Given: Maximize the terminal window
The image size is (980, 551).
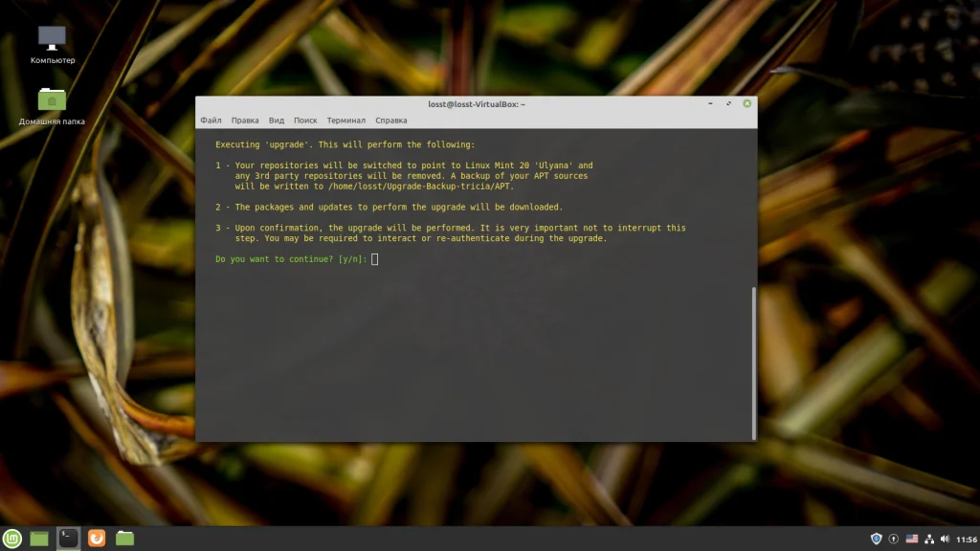Looking at the screenshot, I should pos(728,103).
